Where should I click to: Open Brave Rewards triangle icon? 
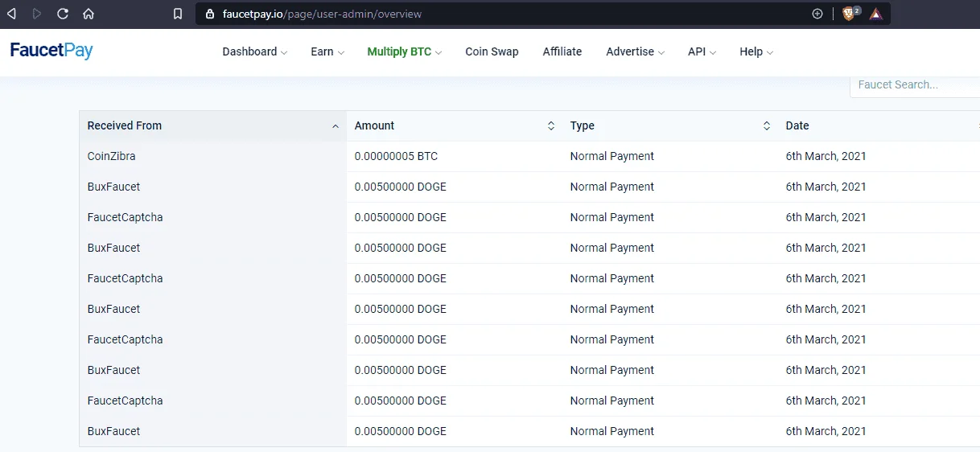(875, 14)
